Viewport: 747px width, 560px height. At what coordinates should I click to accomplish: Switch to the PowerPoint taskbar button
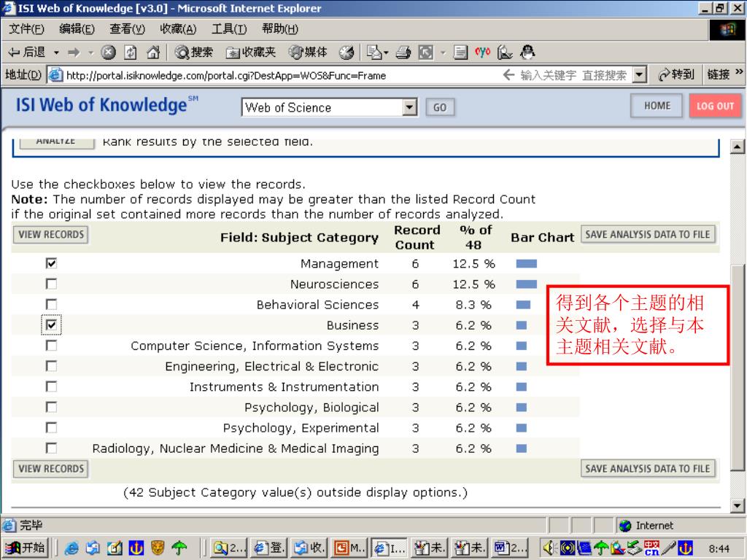349,548
